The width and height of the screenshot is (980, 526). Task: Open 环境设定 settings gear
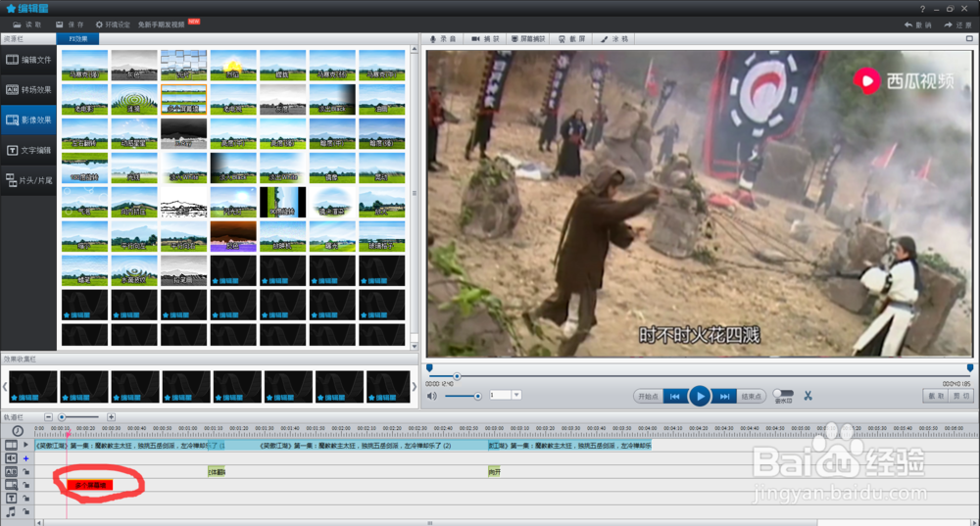tap(113, 24)
